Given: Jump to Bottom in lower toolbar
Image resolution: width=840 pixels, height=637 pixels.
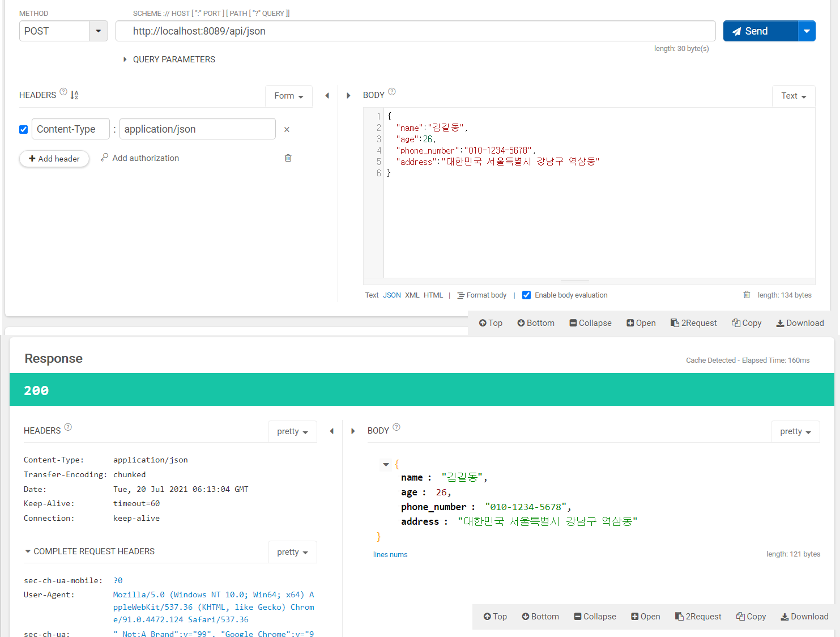Looking at the screenshot, I should coord(540,617).
